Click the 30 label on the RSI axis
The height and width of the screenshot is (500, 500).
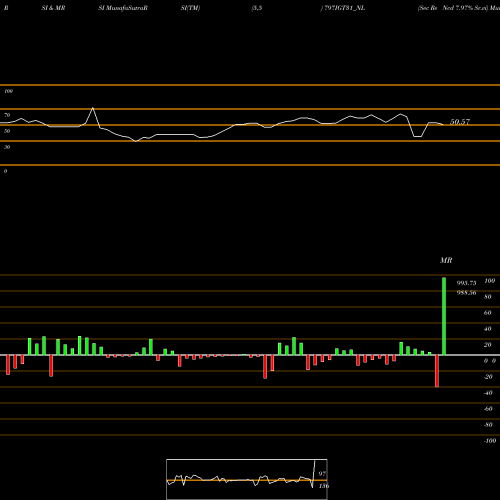click(7, 147)
